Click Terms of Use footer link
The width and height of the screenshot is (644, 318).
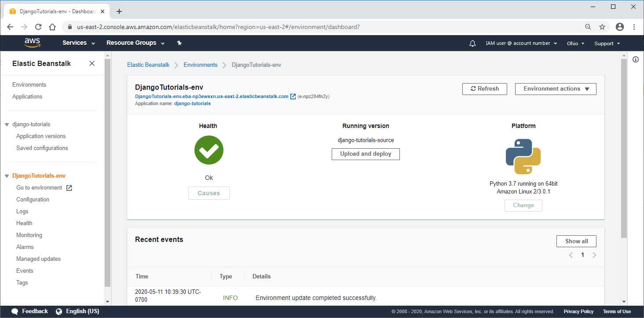click(x=617, y=311)
